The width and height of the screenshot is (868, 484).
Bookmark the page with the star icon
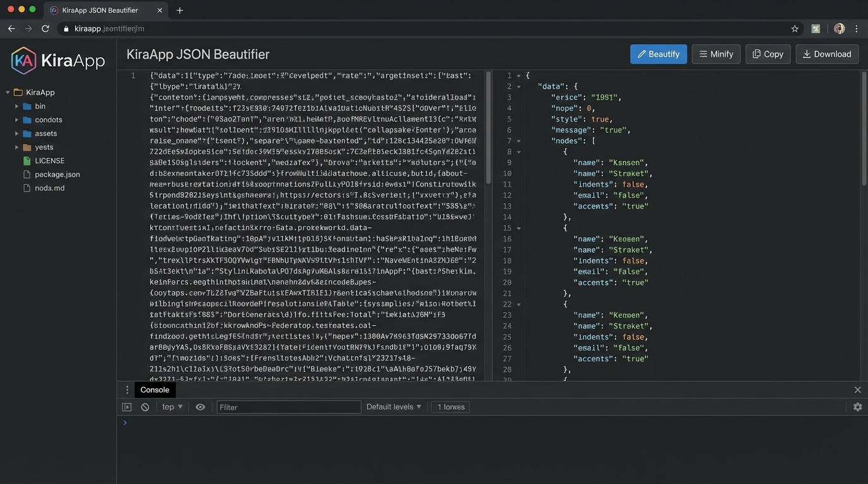[795, 28]
